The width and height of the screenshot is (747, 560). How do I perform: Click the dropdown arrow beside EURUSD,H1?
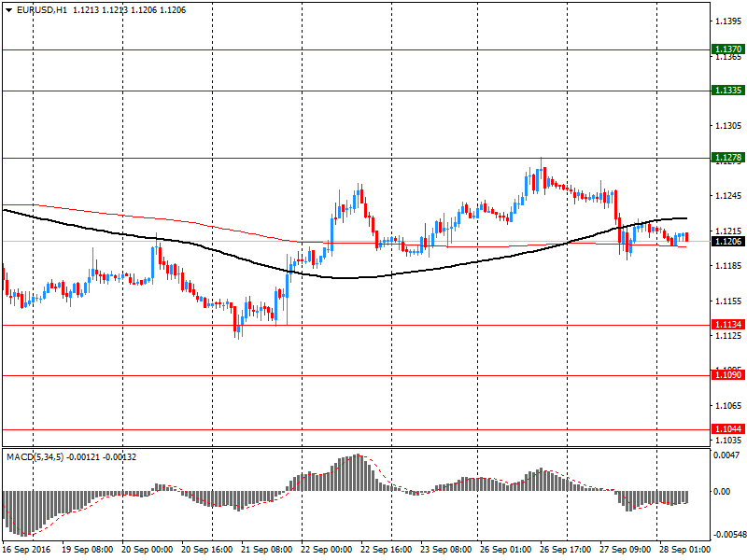(8, 10)
